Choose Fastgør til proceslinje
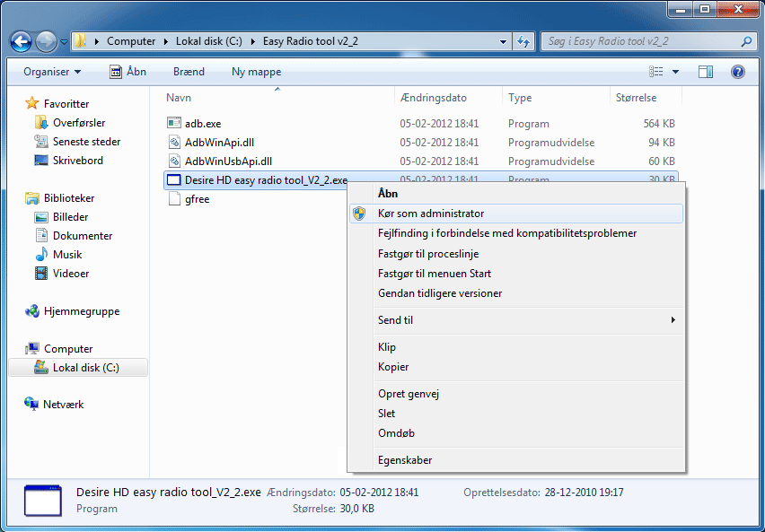This screenshot has height=532, width=765. pos(516,254)
